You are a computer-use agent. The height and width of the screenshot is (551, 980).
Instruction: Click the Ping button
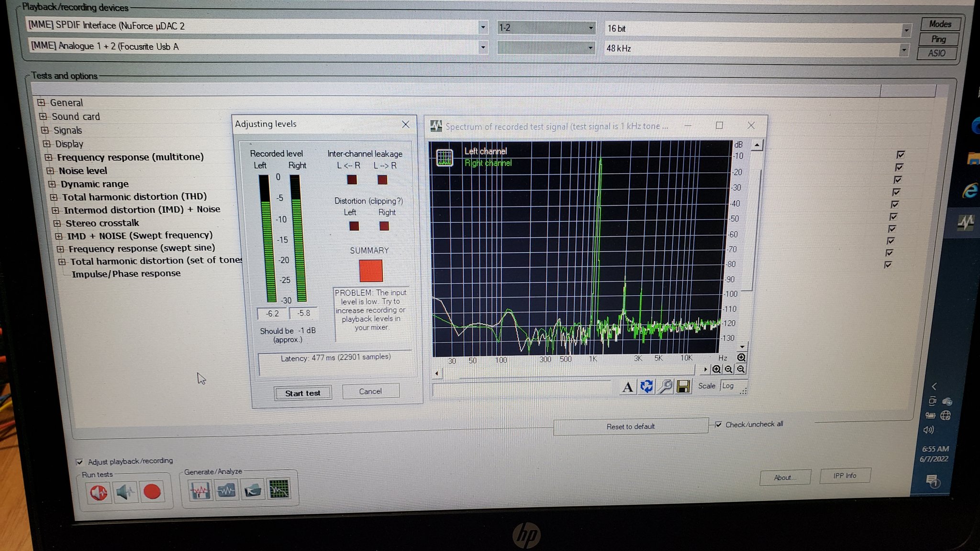click(938, 39)
